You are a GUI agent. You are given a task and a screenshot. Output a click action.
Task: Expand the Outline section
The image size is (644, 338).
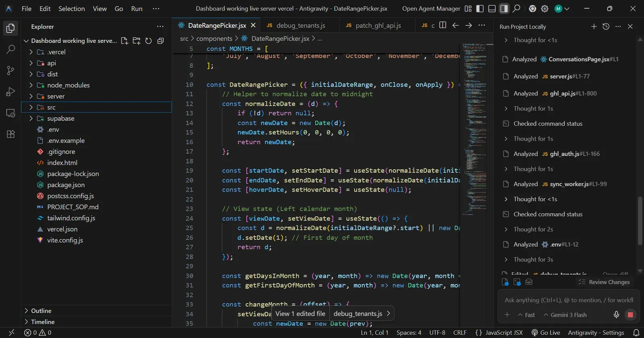[x=96, y=311]
